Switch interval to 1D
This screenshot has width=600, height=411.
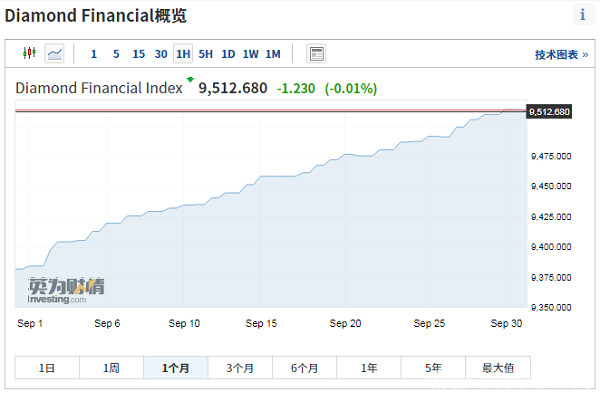coord(228,54)
